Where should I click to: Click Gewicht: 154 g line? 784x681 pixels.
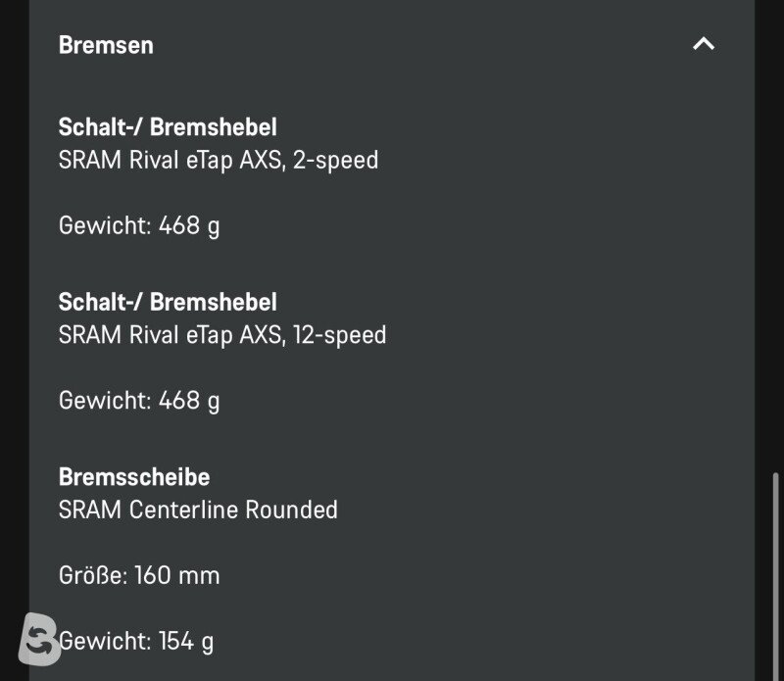[x=136, y=641]
